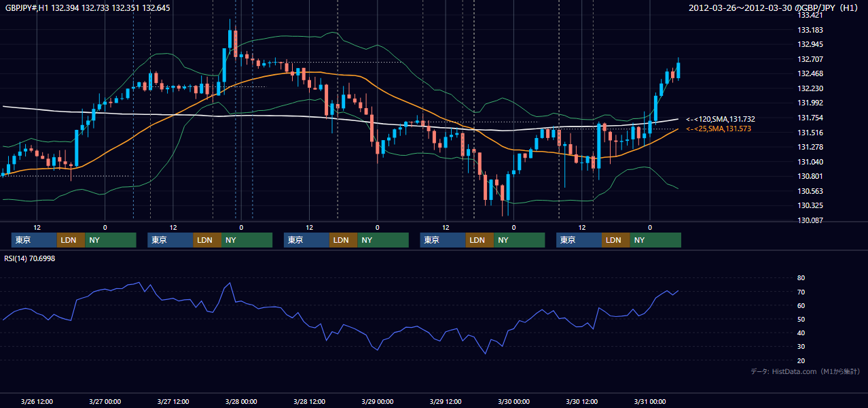Click price axis value 130.325

coord(810,206)
